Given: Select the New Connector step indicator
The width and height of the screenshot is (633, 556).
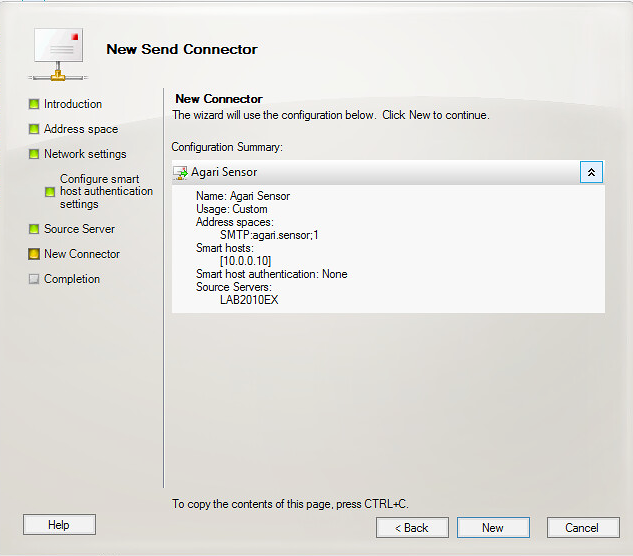Looking at the screenshot, I should pyautogui.click(x=34, y=254).
